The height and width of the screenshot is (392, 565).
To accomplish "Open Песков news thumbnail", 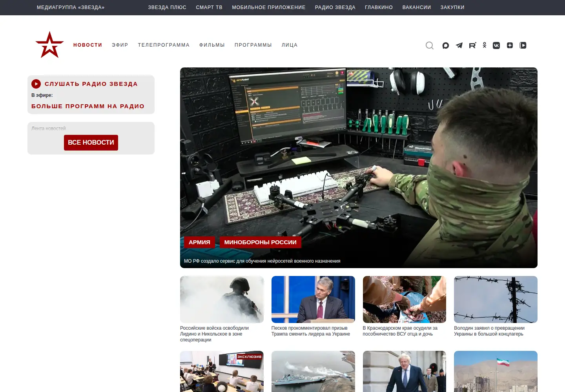I will click(313, 299).
